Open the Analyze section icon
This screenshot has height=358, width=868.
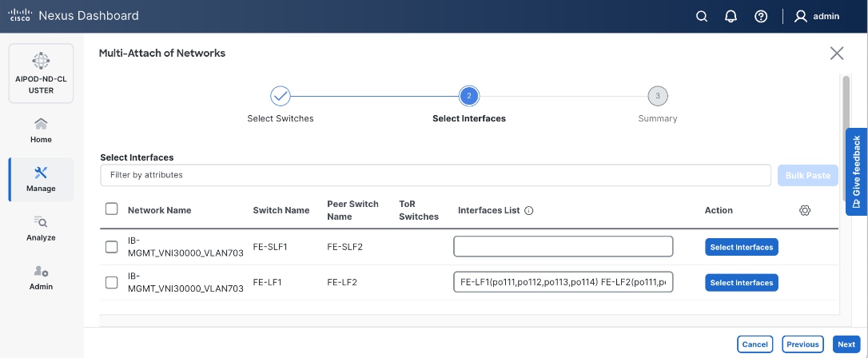[x=41, y=222]
